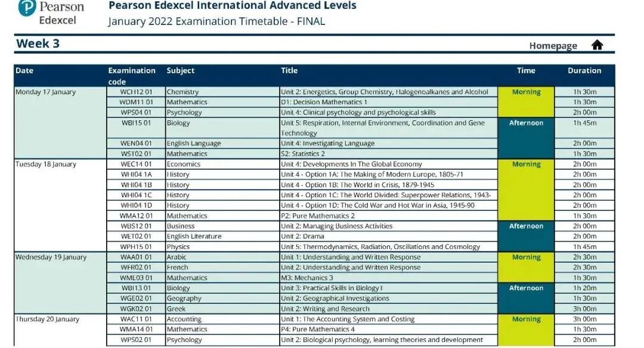Screen dimensions: 644x348
Task: Click the Pearson logo icon
Action: pyautogui.click(x=27, y=7)
